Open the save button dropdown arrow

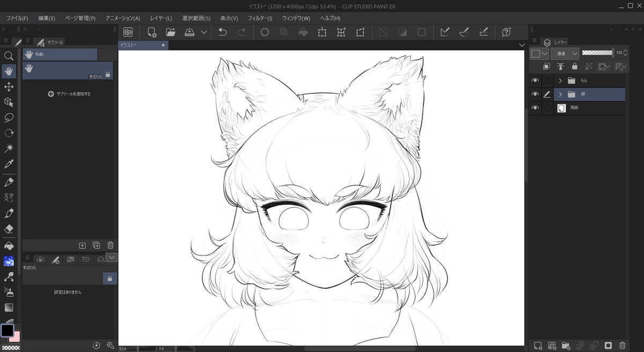click(x=204, y=32)
